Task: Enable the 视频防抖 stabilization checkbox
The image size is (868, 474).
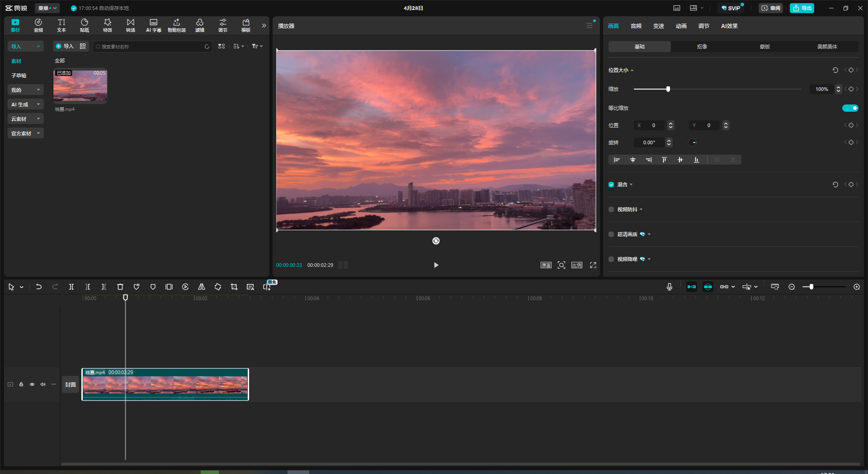Action: pyautogui.click(x=611, y=209)
